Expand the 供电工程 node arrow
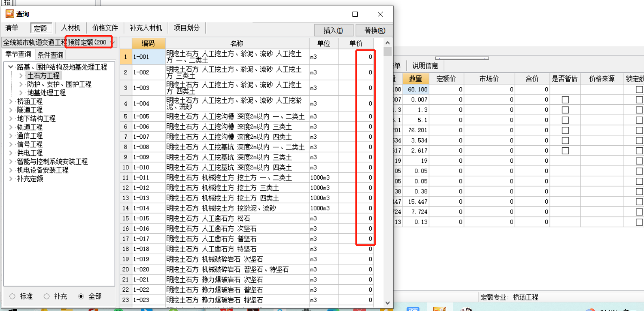The image size is (644, 311). (11, 153)
